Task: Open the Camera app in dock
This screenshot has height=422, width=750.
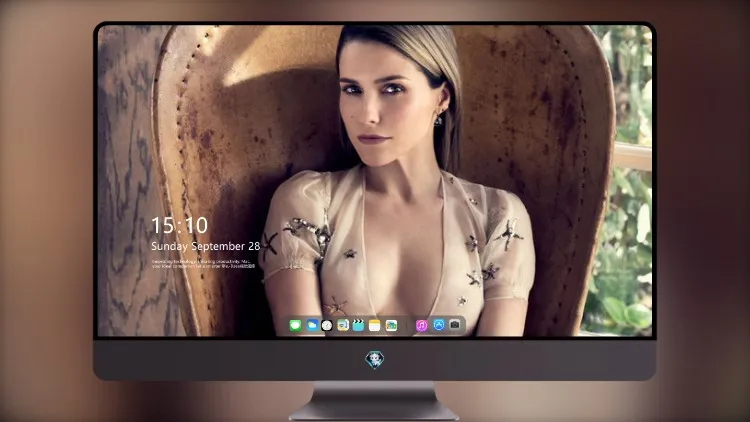Action: [x=455, y=325]
